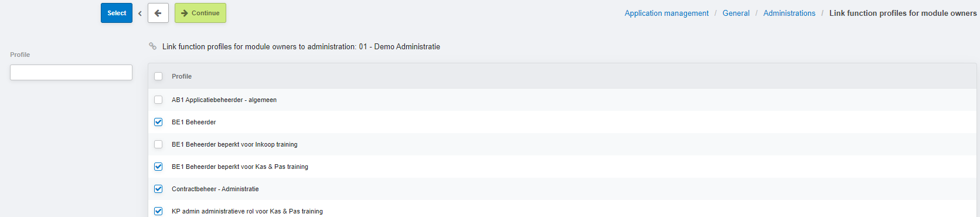Open the Application management breadcrumb link
This screenshot has height=217, width=980.
point(666,13)
